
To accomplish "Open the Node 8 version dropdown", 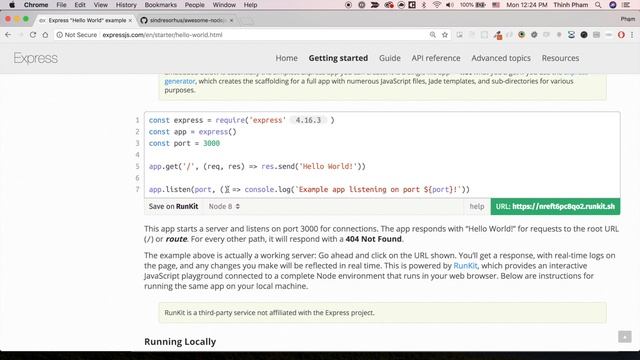I will [x=224, y=207].
